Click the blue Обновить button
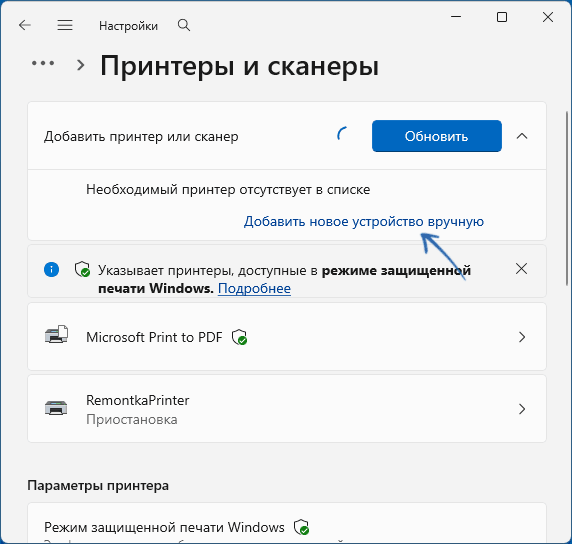The width and height of the screenshot is (572, 544). (x=437, y=136)
